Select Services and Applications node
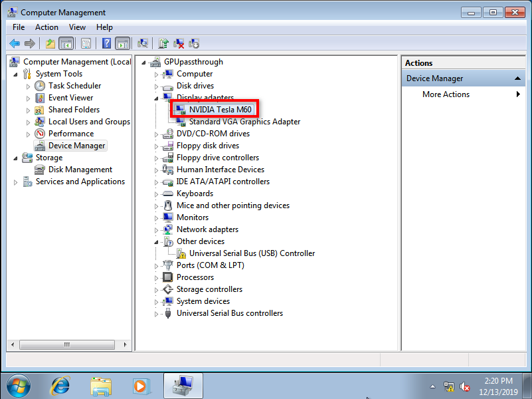532x399 pixels. click(x=80, y=182)
